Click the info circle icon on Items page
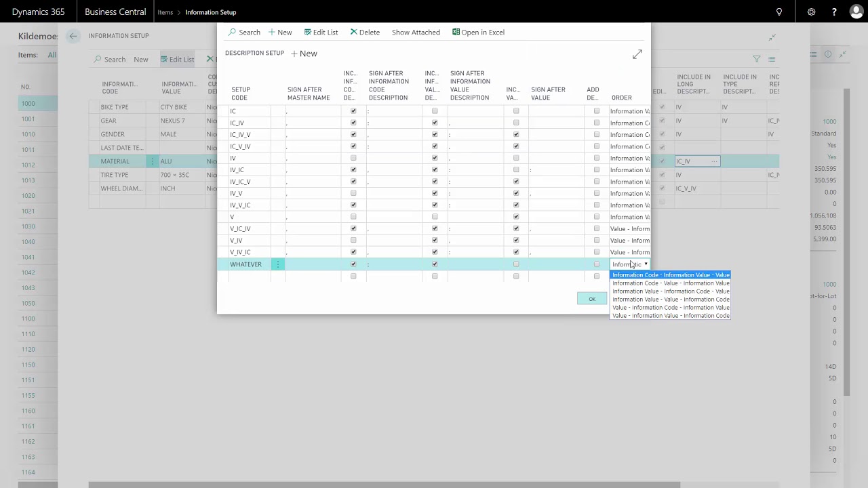868x488 pixels. [x=828, y=54]
